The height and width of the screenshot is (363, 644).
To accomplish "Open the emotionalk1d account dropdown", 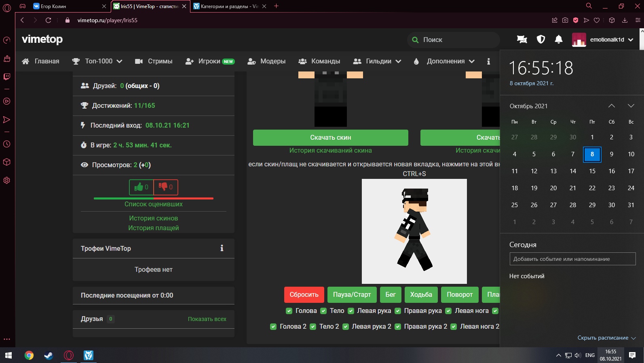I will click(x=603, y=40).
